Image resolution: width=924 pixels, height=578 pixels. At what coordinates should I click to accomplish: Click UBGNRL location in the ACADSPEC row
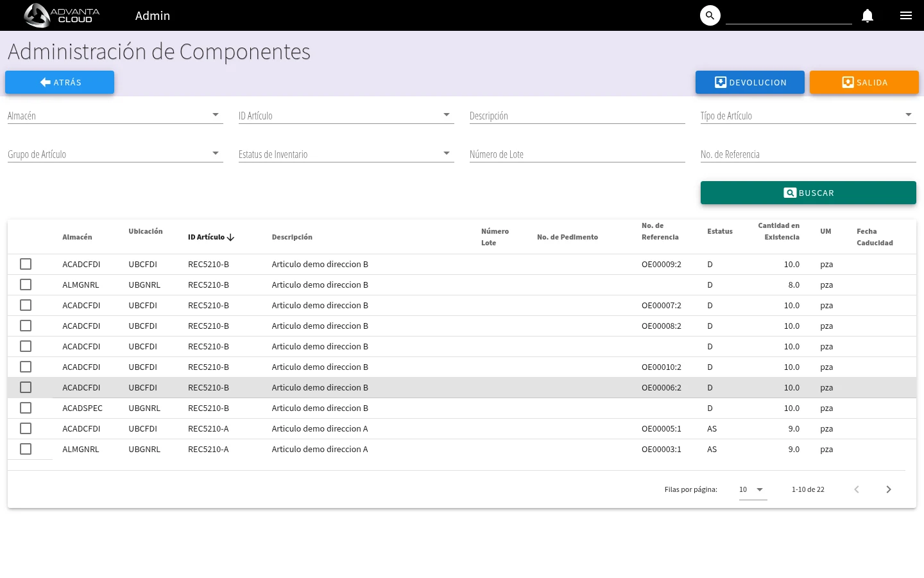click(x=144, y=408)
